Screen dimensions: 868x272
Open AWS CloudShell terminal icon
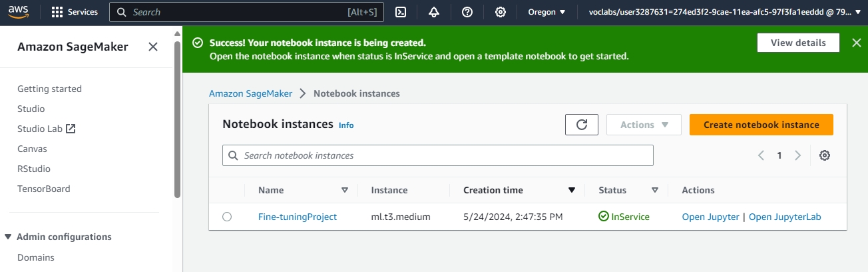tap(401, 12)
